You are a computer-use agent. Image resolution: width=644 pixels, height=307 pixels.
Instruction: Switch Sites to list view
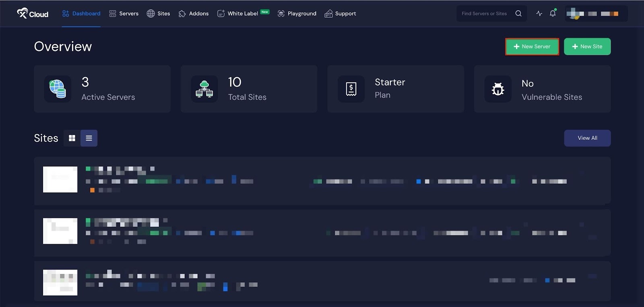(x=89, y=138)
